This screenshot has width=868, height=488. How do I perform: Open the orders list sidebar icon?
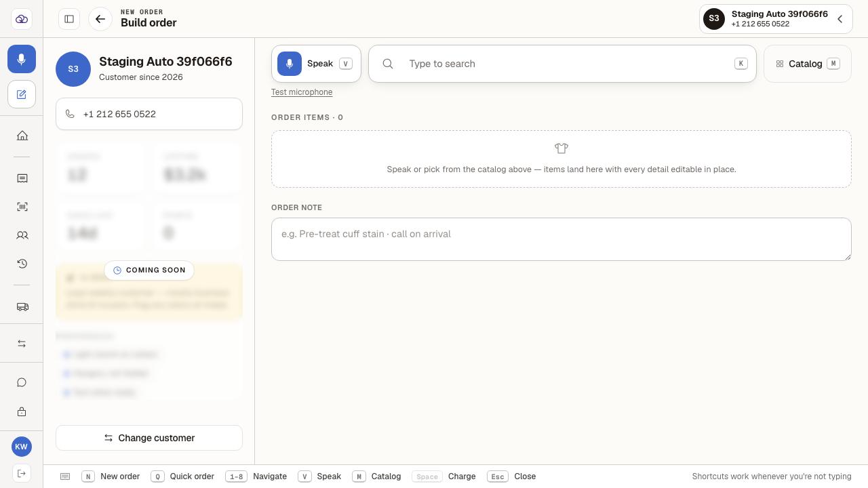pyautogui.click(x=22, y=178)
